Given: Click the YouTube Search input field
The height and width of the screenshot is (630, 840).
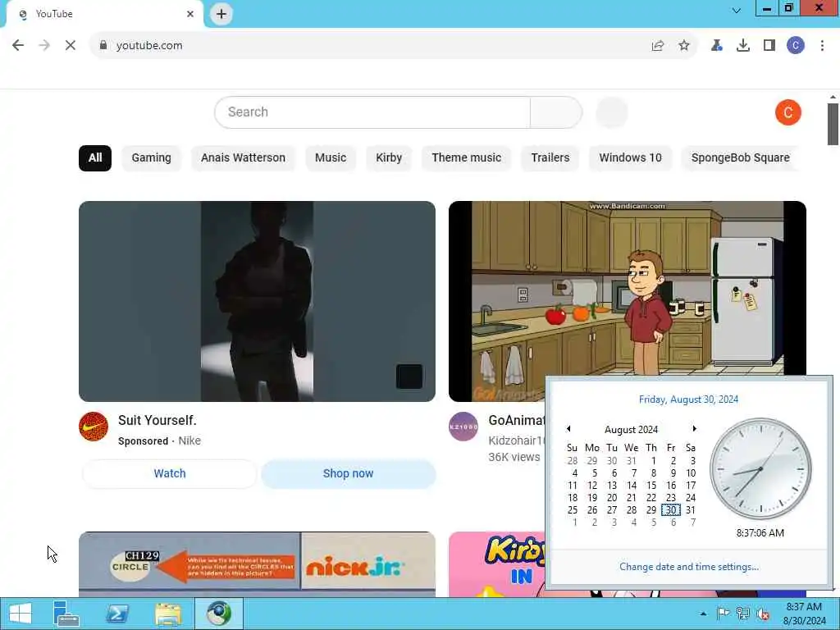Looking at the screenshot, I should click(372, 112).
